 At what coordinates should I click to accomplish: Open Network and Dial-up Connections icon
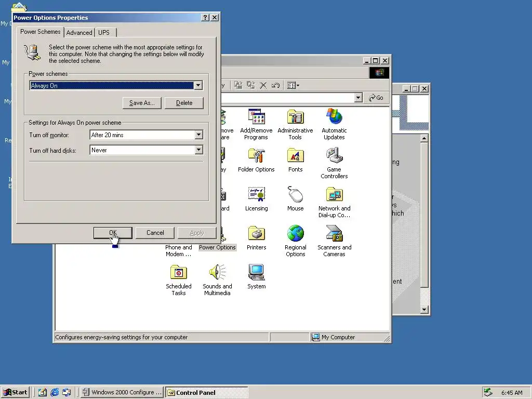click(x=334, y=202)
